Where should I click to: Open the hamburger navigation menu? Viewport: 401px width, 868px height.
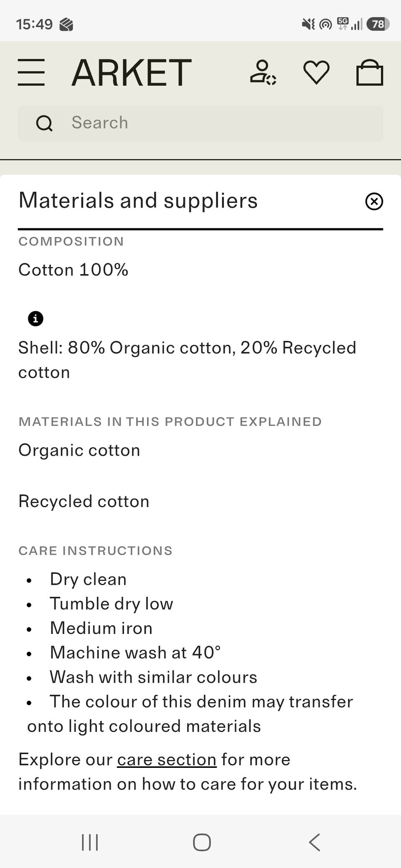point(31,73)
